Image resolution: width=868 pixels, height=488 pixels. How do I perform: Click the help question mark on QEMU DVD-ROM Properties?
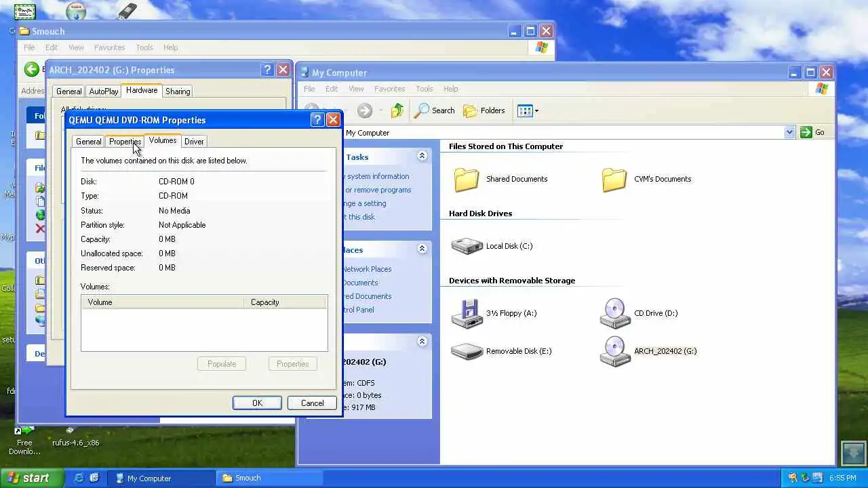pyautogui.click(x=317, y=120)
